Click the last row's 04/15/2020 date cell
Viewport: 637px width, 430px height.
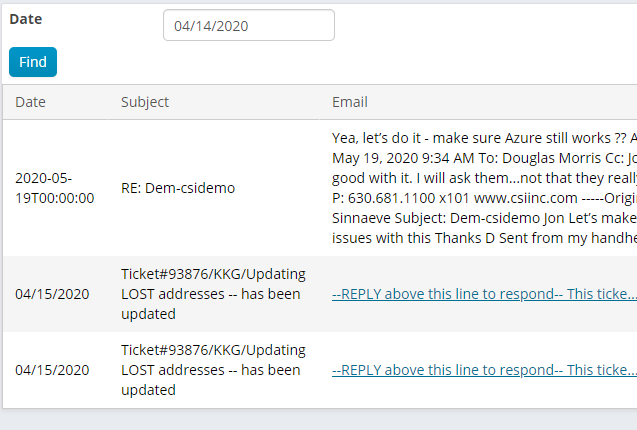click(x=52, y=370)
